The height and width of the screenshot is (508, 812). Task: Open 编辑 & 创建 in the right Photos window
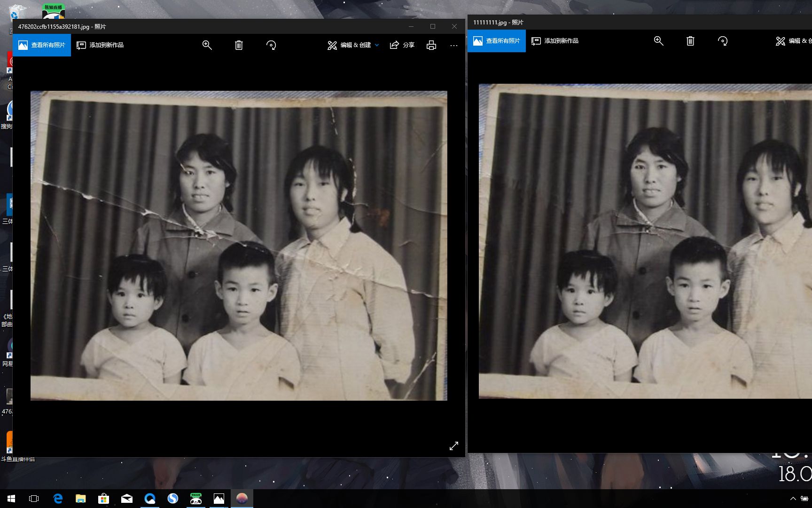[794, 41]
